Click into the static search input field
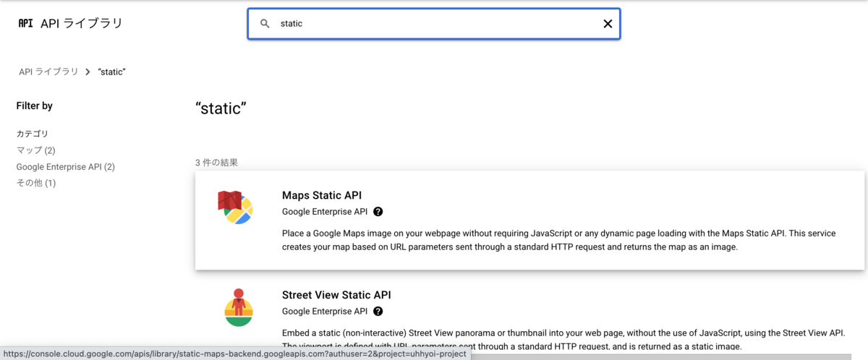The image size is (868, 360). [434, 24]
